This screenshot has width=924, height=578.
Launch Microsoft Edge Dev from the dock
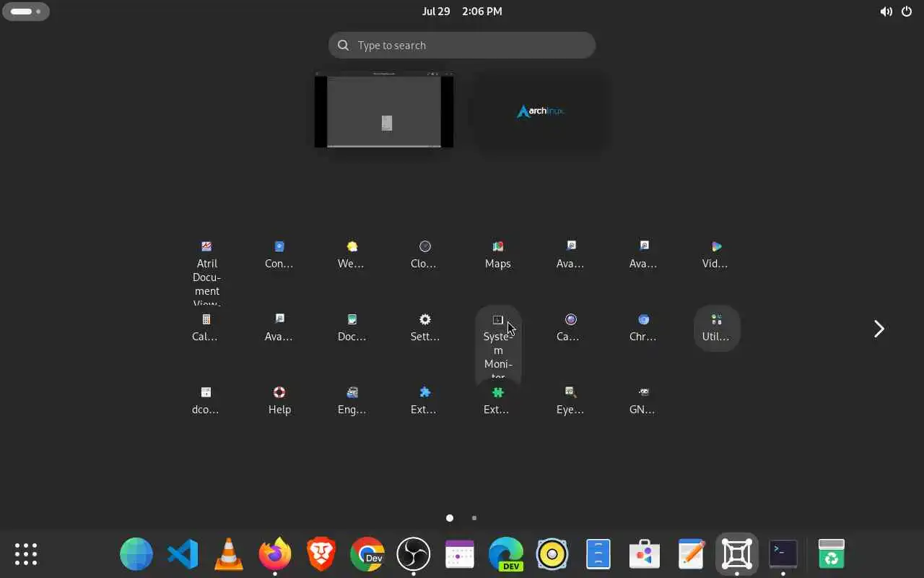pyautogui.click(x=506, y=554)
